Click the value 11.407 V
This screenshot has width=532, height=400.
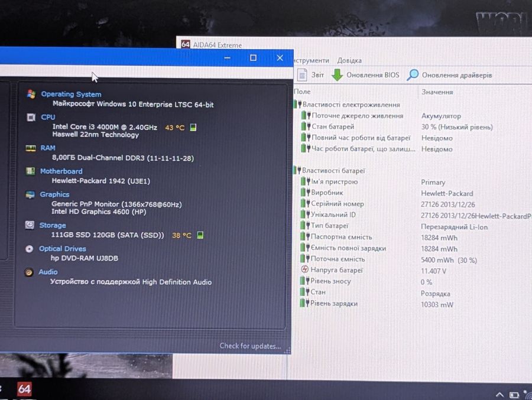click(434, 271)
